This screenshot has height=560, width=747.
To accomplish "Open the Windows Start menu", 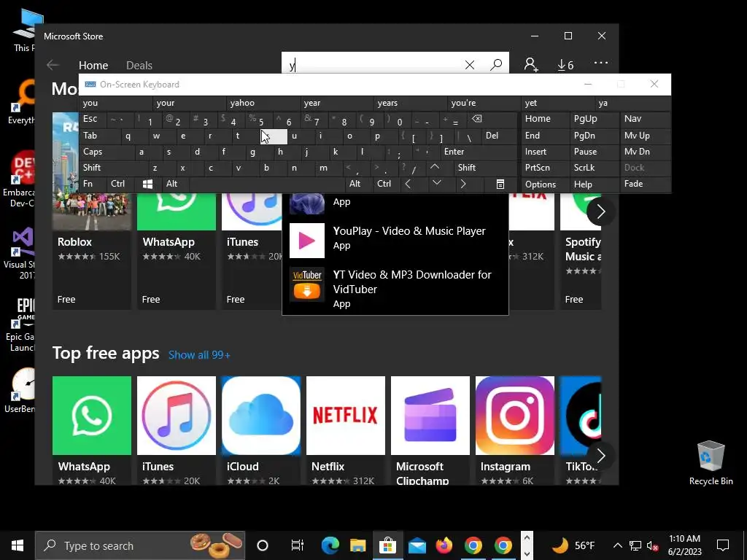I will (x=18, y=545).
